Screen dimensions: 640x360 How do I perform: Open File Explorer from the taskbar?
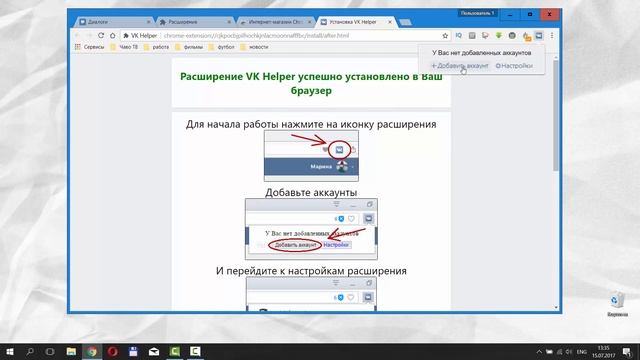(x=71, y=351)
